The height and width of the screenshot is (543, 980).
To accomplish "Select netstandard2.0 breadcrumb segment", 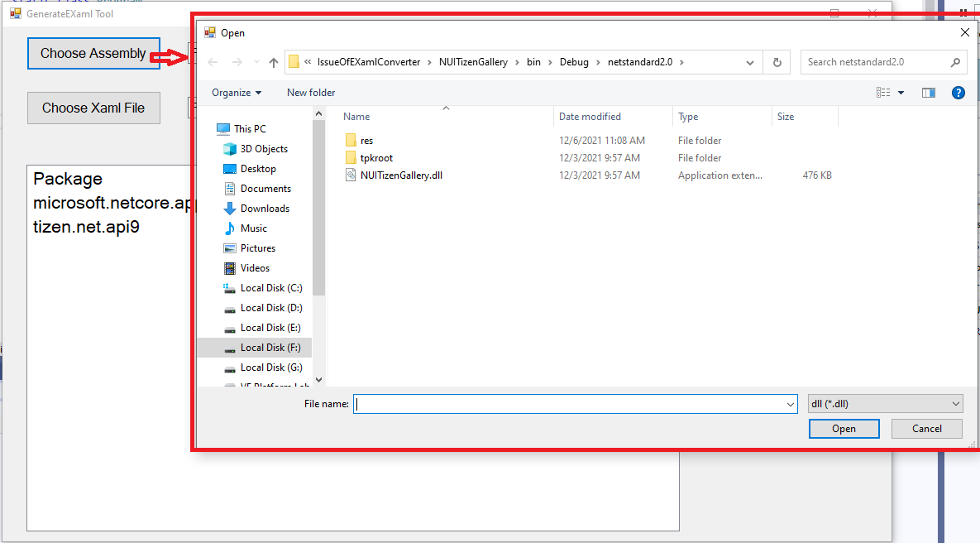I will tap(640, 62).
